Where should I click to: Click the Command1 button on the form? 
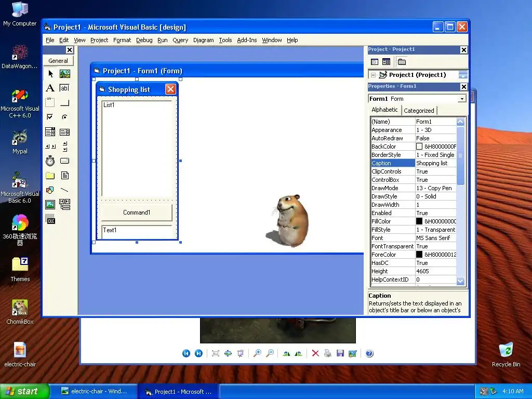(x=137, y=212)
